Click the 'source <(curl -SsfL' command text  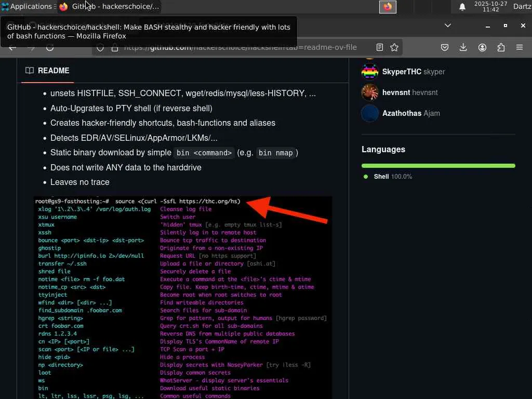pyautogui.click(x=178, y=201)
